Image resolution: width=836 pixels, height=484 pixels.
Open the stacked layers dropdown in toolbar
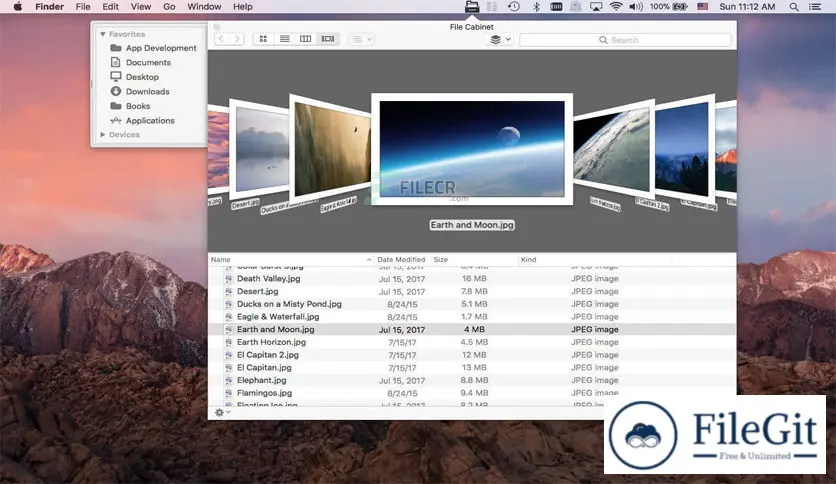(x=500, y=39)
